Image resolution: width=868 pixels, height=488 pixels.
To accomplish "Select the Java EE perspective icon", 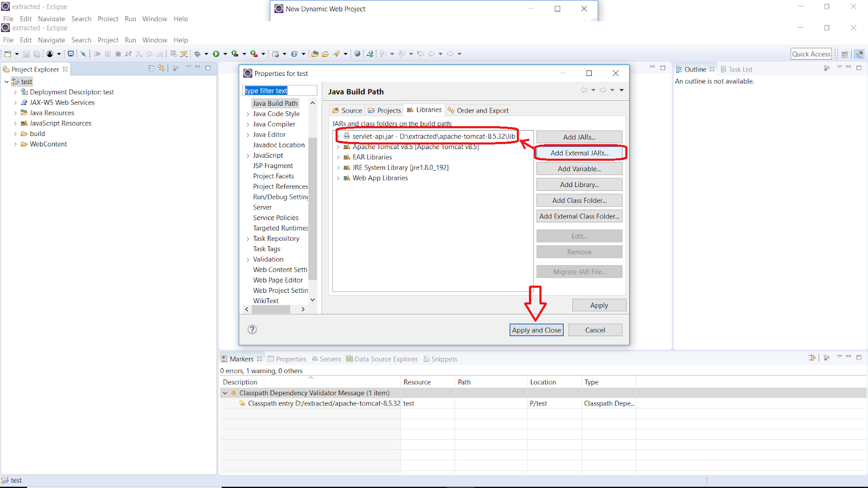I will (859, 54).
